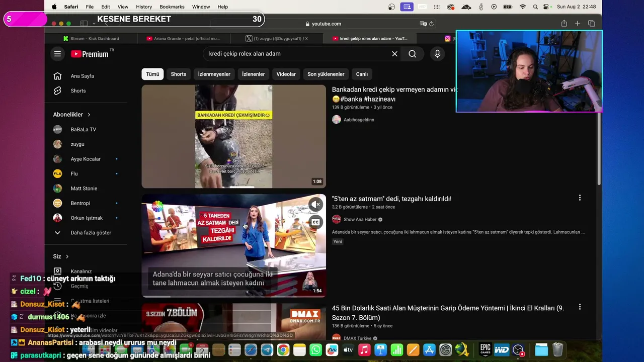Filter results by Videolar chip

point(286,74)
